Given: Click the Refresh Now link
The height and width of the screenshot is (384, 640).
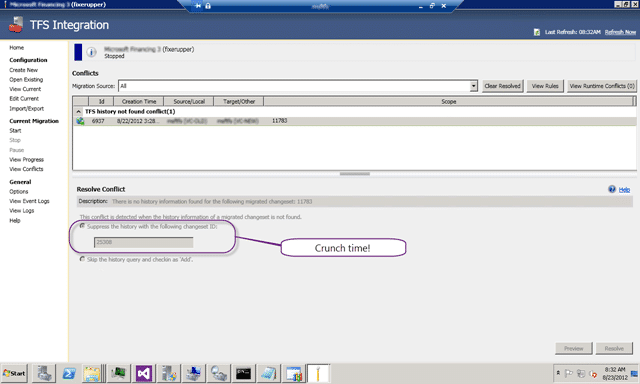Looking at the screenshot, I should tap(620, 32).
